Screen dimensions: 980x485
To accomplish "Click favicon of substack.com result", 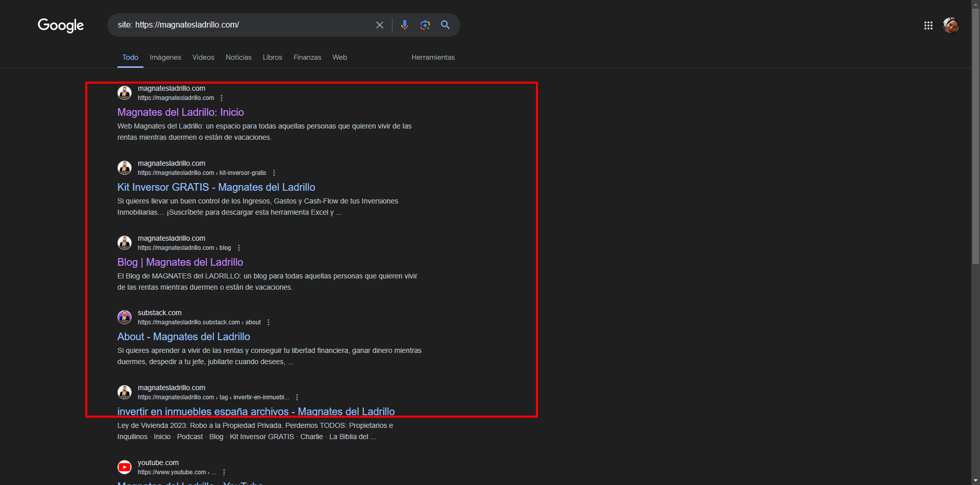I will click(125, 317).
